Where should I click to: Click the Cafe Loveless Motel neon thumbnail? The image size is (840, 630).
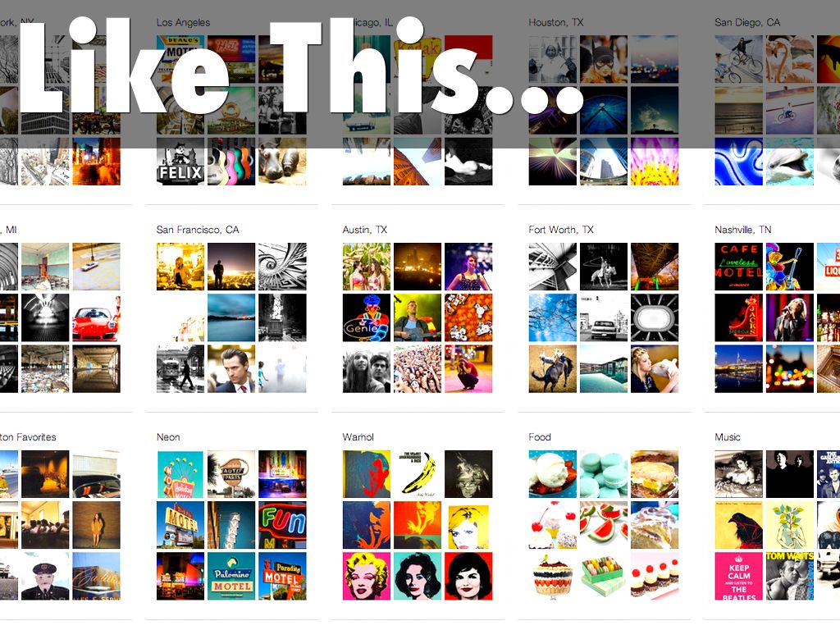coord(739,267)
